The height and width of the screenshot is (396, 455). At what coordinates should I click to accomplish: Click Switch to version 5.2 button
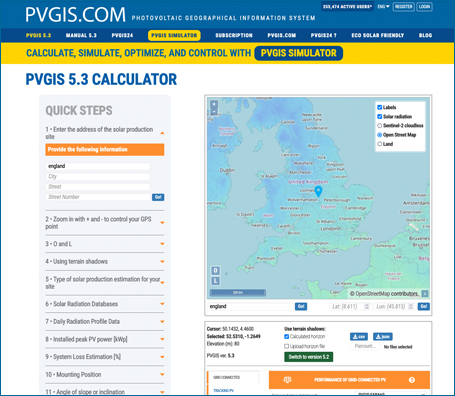tap(309, 357)
